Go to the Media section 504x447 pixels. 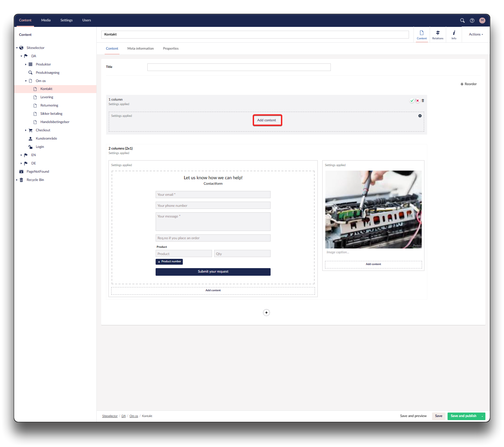pos(46,20)
